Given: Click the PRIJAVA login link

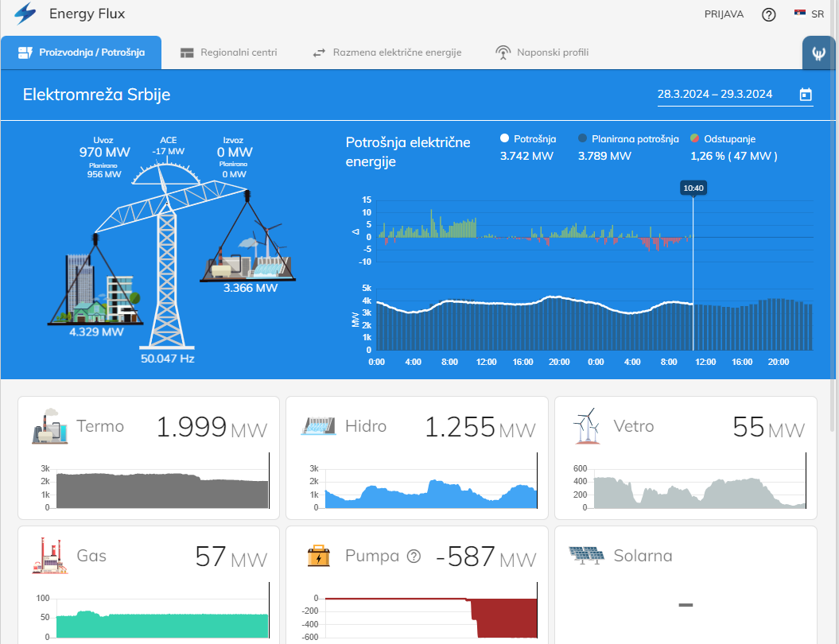Looking at the screenshot, I should pyautogui.click(x=724, y=14).
